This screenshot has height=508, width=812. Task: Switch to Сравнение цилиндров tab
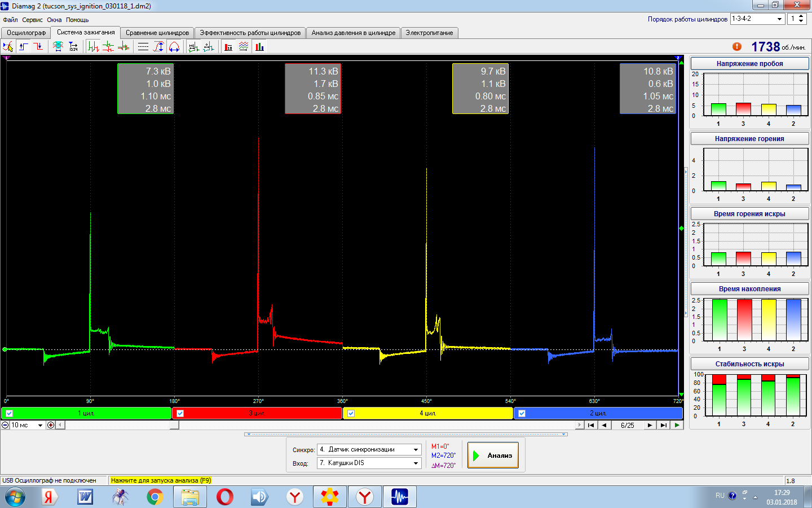[x=157, y=33]
